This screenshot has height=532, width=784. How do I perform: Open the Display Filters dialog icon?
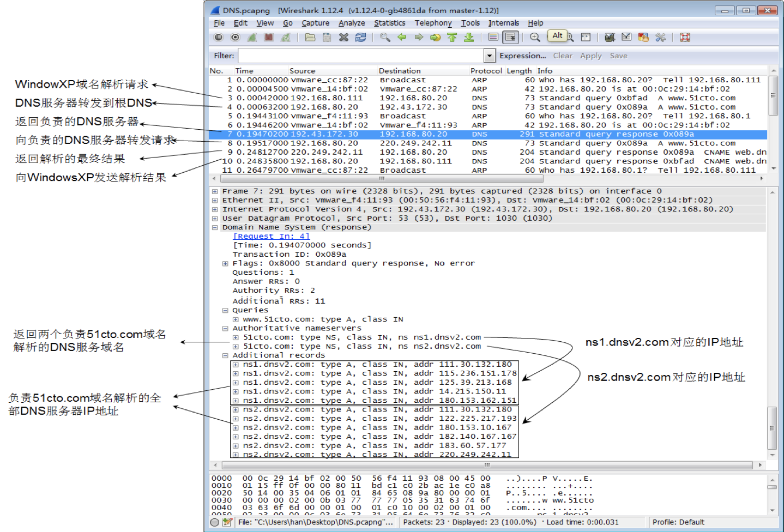pyautogui.click(x=627, y=38)
